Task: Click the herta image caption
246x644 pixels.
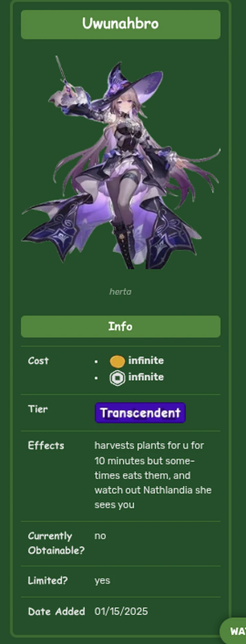Action: tap(121, 291)
